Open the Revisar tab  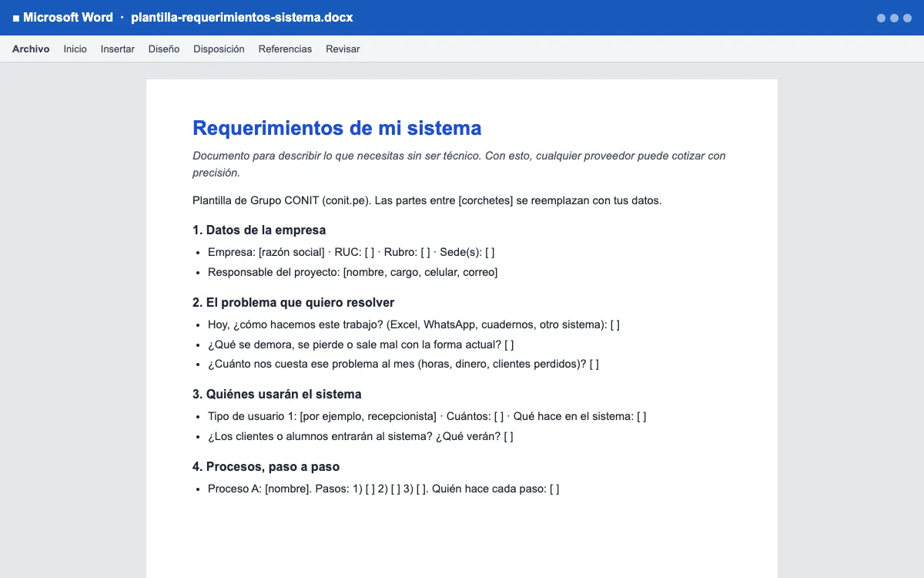click(343, 49)
